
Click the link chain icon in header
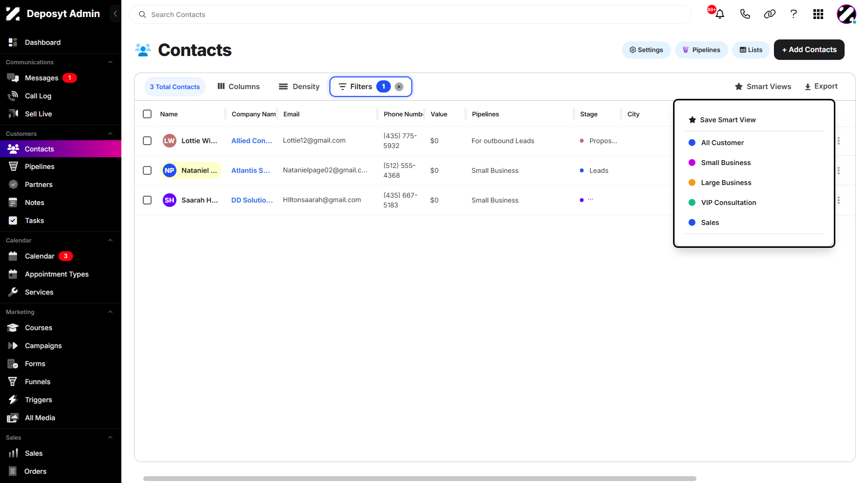point(770,14)
